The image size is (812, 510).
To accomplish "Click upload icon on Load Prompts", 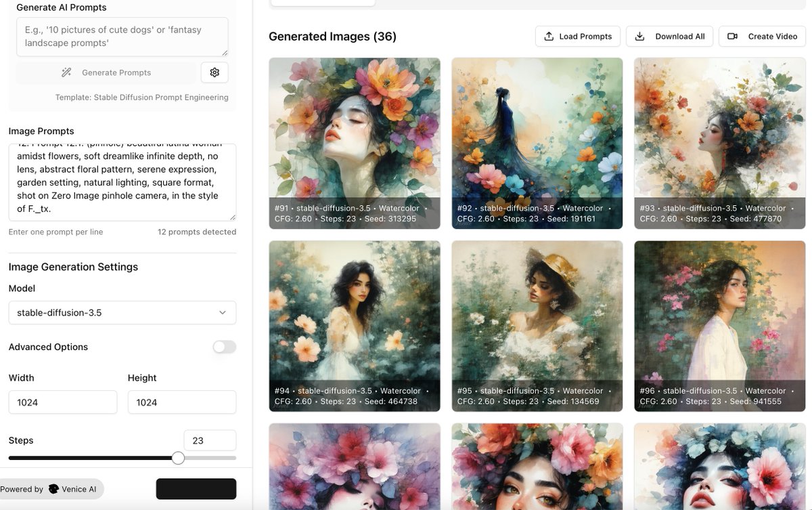I will [x=549, y=37].
